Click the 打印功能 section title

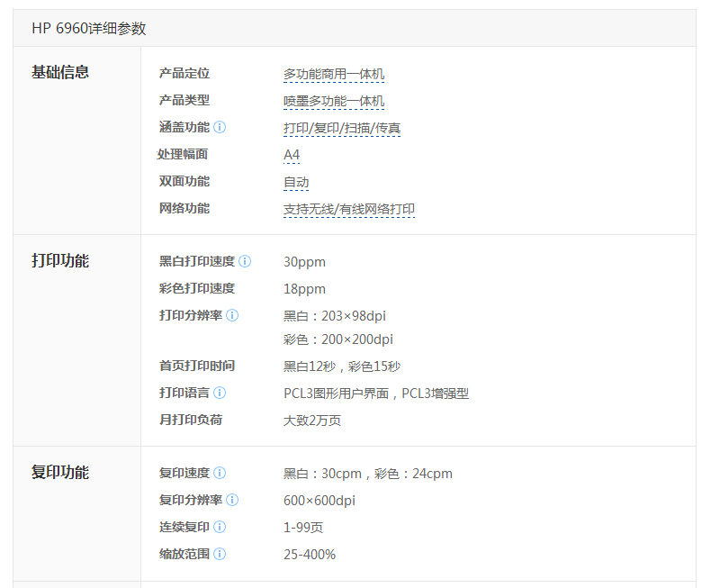(x=60, y=261)
